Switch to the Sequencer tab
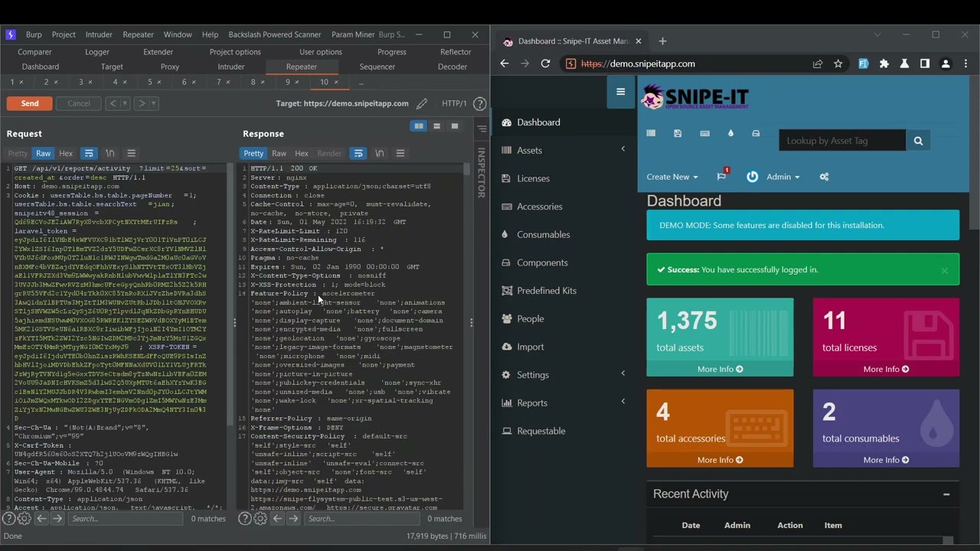 point(377,67)
